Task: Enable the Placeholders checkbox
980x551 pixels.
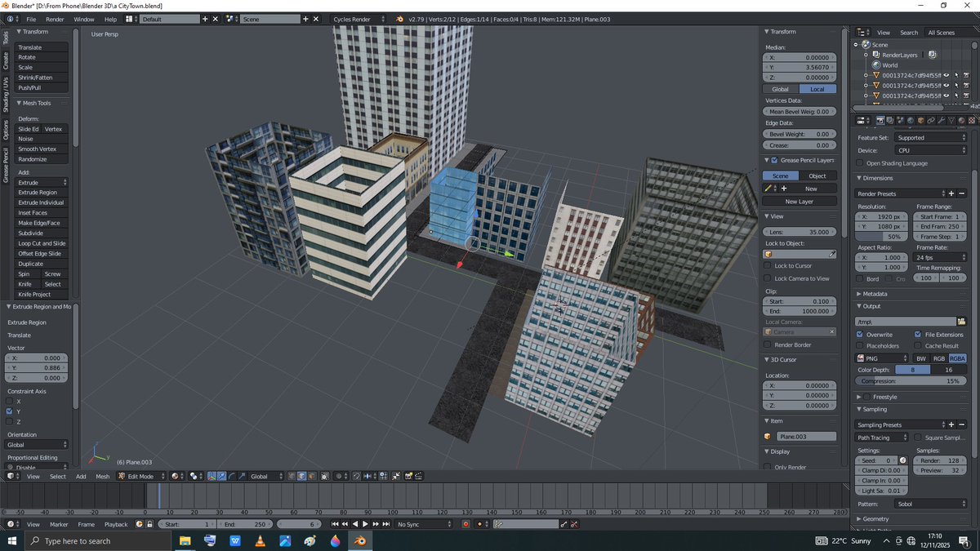Action: [859, 346]
